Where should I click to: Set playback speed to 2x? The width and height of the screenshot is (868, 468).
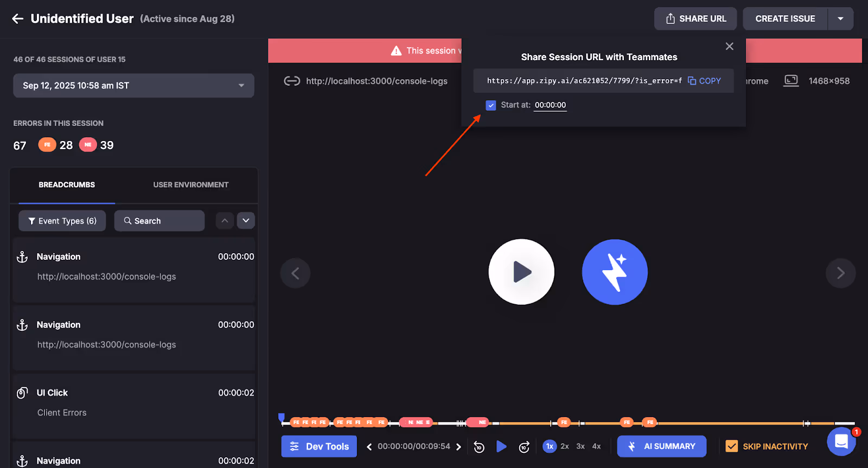click(565, 446)
